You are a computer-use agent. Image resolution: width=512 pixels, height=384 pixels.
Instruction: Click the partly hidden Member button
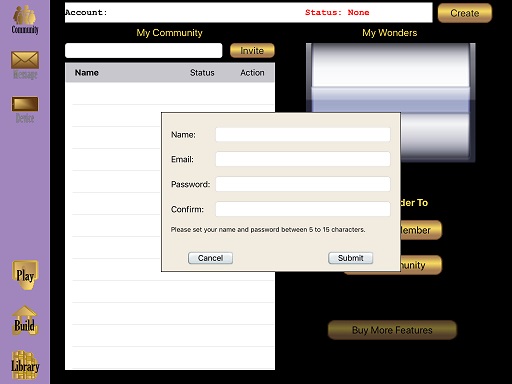pyautogui.click(x=421, y=230)
